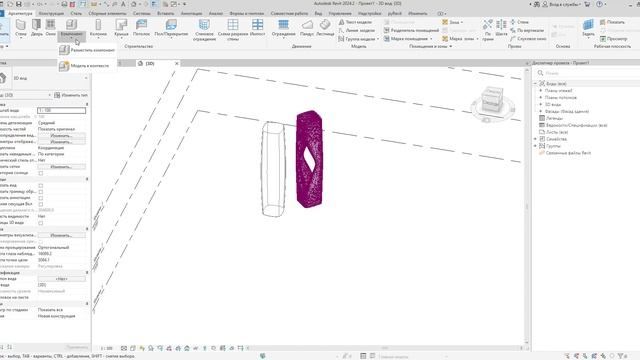This screenshot has height=360, width=640.
Task: Expand Семейства node in project browser
Action: tap(536, 139)
